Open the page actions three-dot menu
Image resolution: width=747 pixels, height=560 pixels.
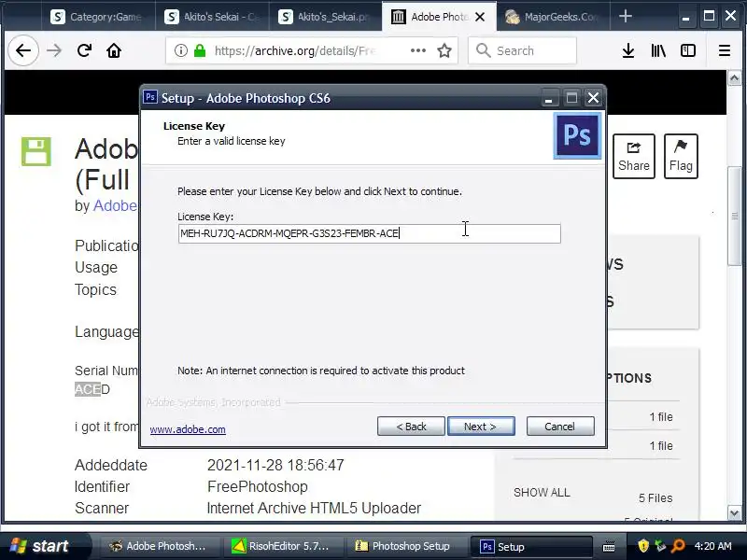417,50
